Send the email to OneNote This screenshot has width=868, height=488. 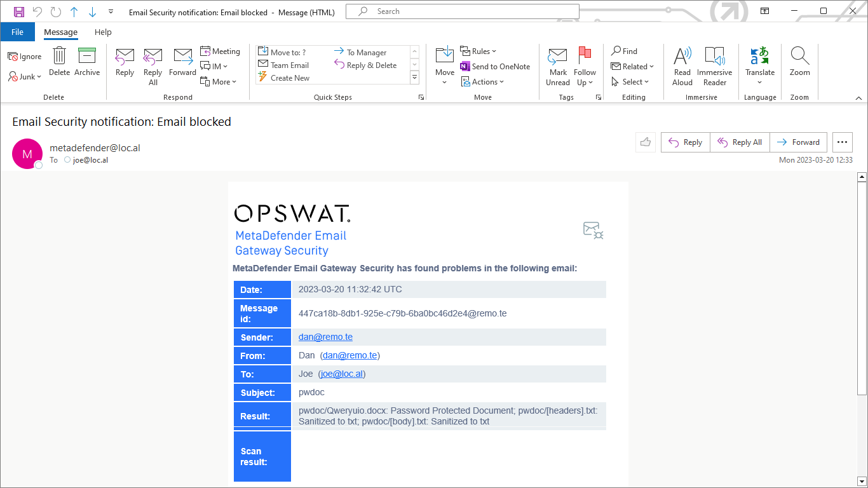pyautogui.click(x=495, y=66)
